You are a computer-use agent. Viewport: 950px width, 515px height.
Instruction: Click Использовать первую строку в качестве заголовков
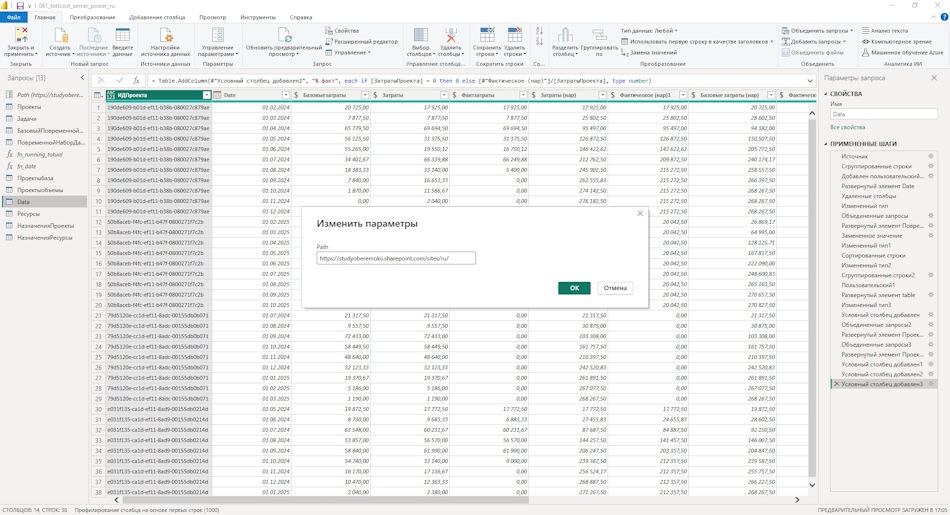click(x=697, y=42)
